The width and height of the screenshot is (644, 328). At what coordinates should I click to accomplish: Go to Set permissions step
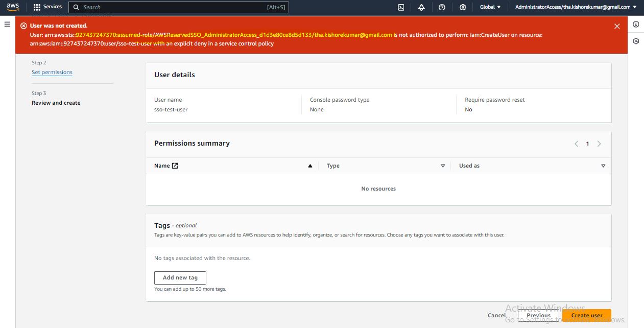click(x=52, y=73)
